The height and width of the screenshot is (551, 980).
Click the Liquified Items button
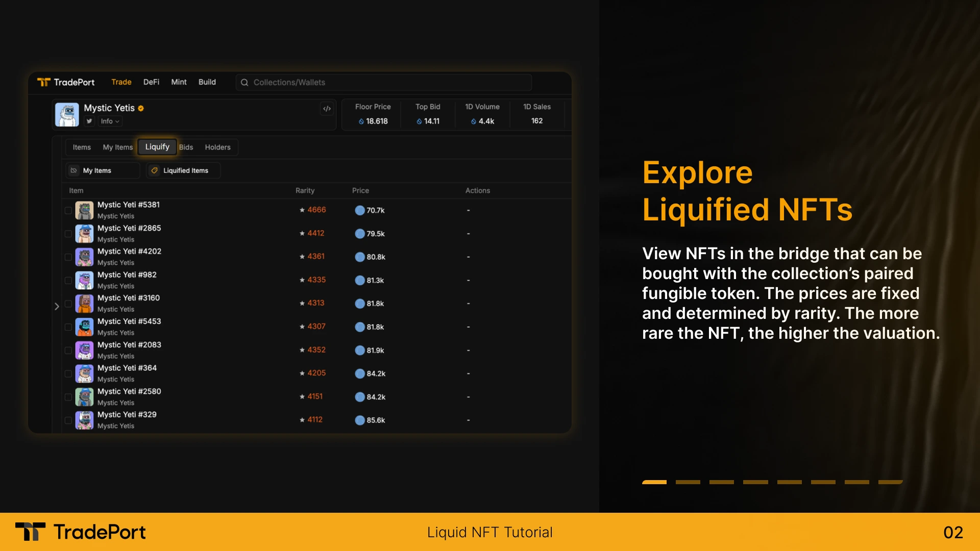pos(185,170)
